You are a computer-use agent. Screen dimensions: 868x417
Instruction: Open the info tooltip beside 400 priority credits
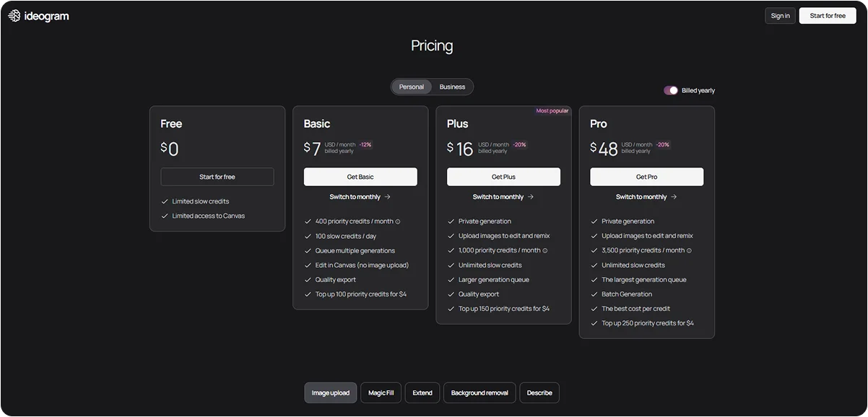coord(397,221)
